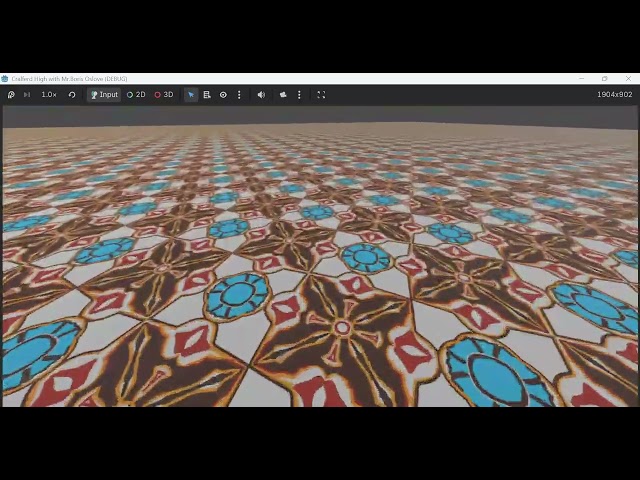The image size is (640, 480).
Task: Restore down the game window
Action: point(604,79)
